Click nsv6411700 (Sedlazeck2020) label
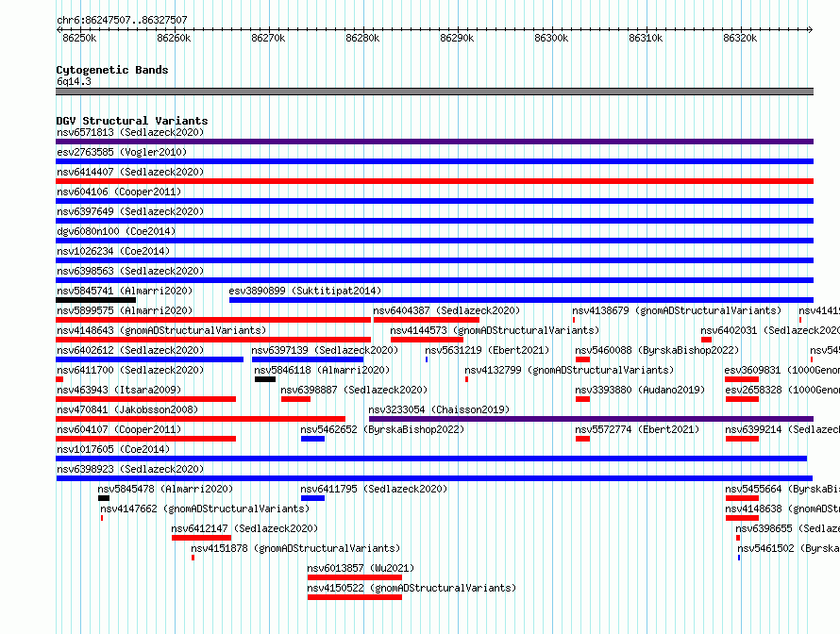This screenshot has width=840, height=634. [x=130, y=370]
